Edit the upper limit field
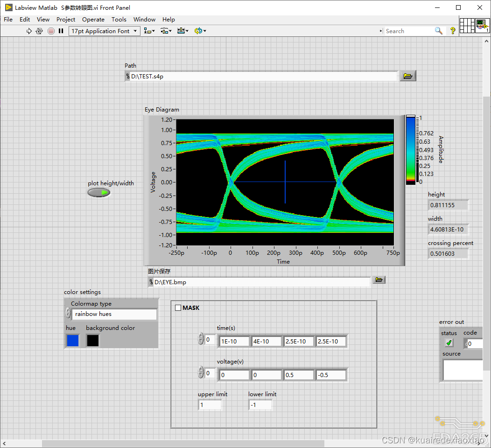 click(210, 405)
